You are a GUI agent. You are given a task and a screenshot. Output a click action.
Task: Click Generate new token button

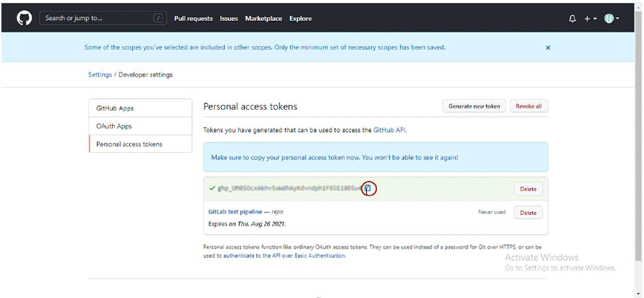point(475,106)
